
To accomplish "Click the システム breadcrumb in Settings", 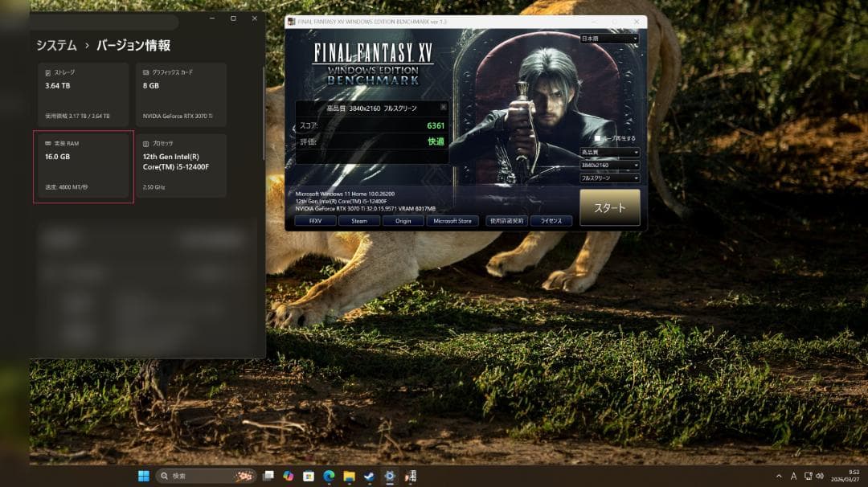I will 56,45.
